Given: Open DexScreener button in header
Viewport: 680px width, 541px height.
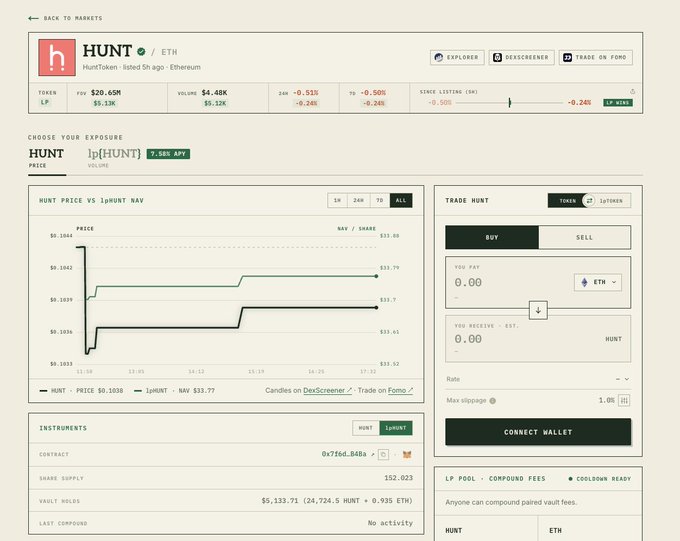Looking at the screenshot, I should (521, 57).
